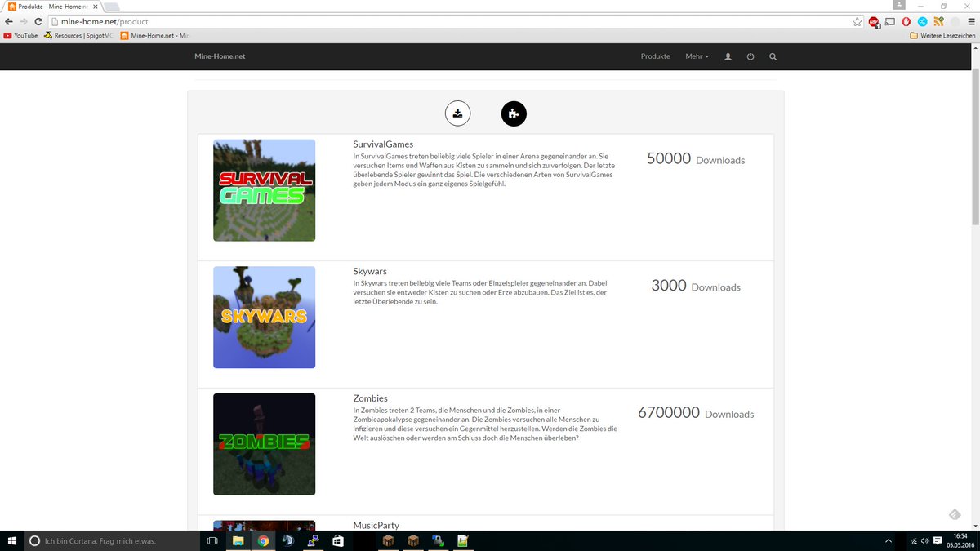Go forward with the browser forward arrow

point(24,21)
